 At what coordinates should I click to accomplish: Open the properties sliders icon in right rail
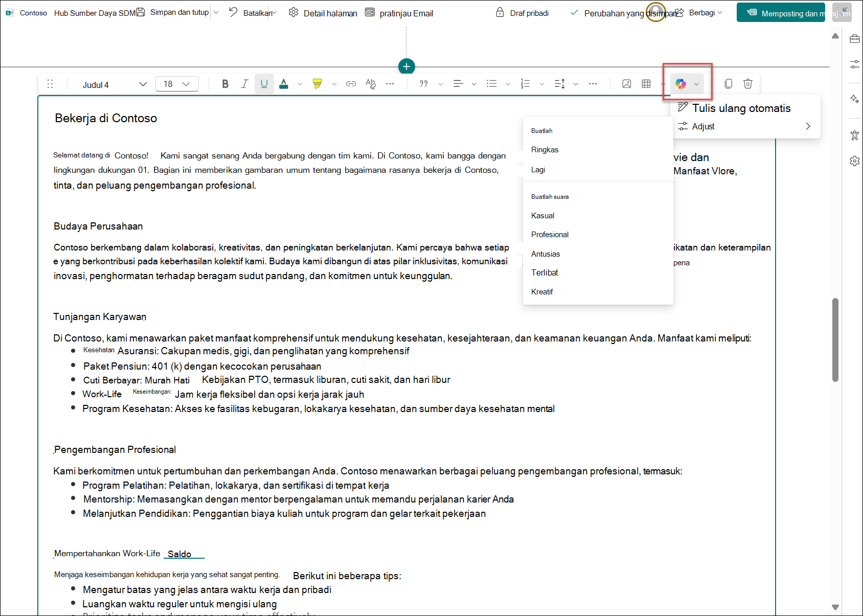coord(855,64)
